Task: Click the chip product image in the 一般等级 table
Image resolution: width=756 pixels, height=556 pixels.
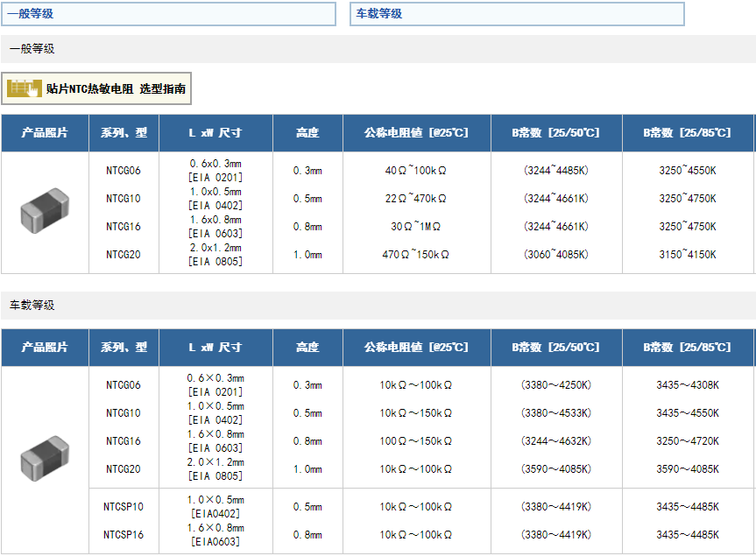Action: pos(45,210)
